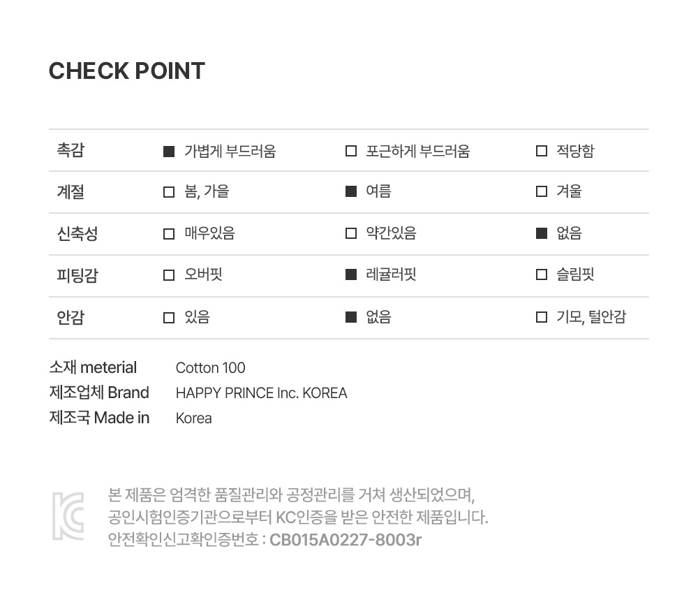
Task: Click HAPPY PRINCE Inc. KOREA brand text
Action: pyautogui.click(x=261, y=393)
